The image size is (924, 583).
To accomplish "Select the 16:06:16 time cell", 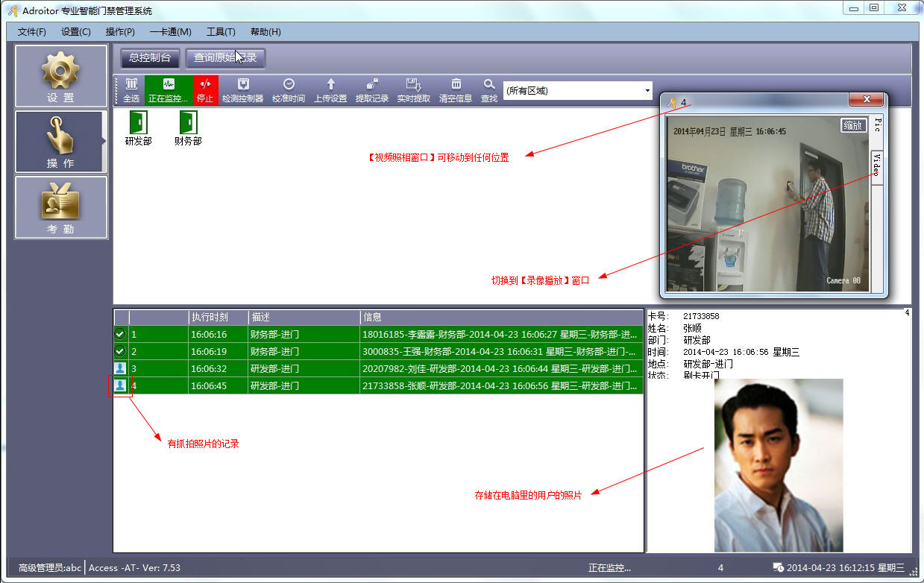I will click(219, 334).
